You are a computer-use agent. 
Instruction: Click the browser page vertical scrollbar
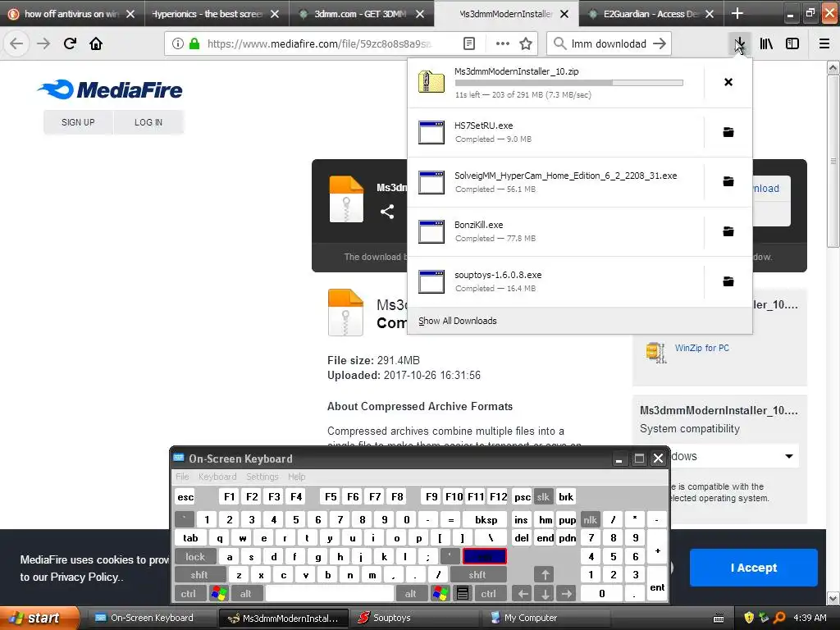pyautogui.click(x=833, y=161)
